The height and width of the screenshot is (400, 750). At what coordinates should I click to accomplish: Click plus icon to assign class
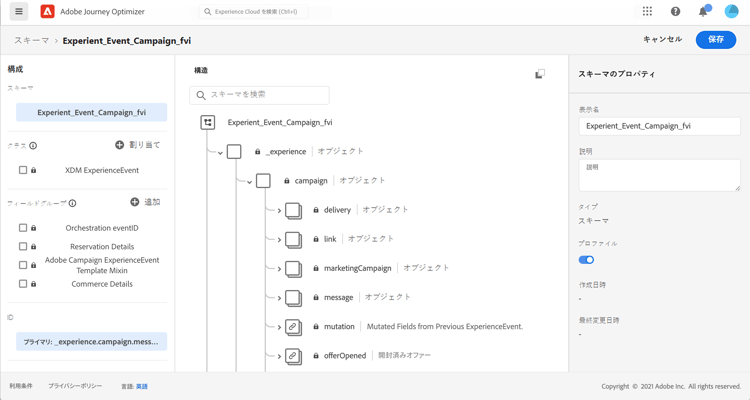tap(120, 144)
